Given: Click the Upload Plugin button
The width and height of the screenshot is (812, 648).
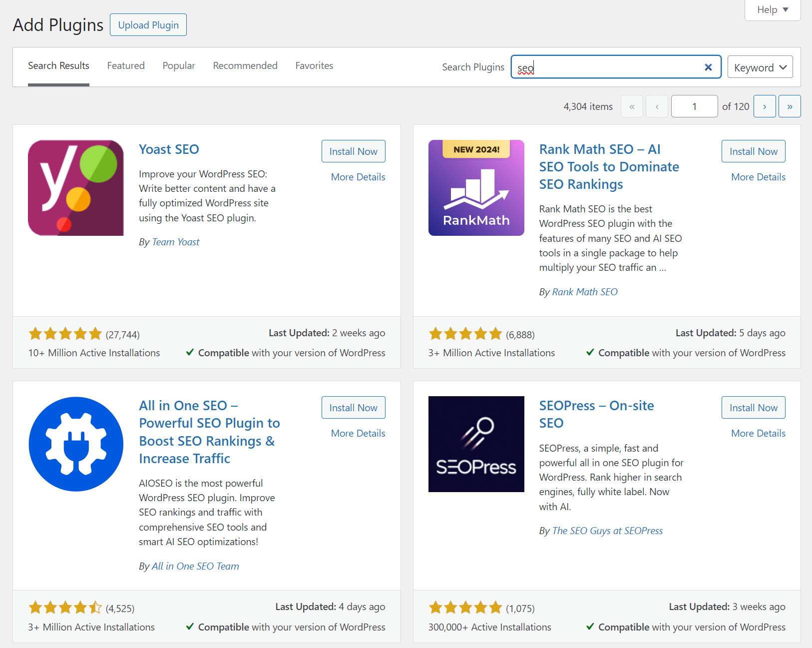Looking at the screenshot, I should (x=148, y=25).
